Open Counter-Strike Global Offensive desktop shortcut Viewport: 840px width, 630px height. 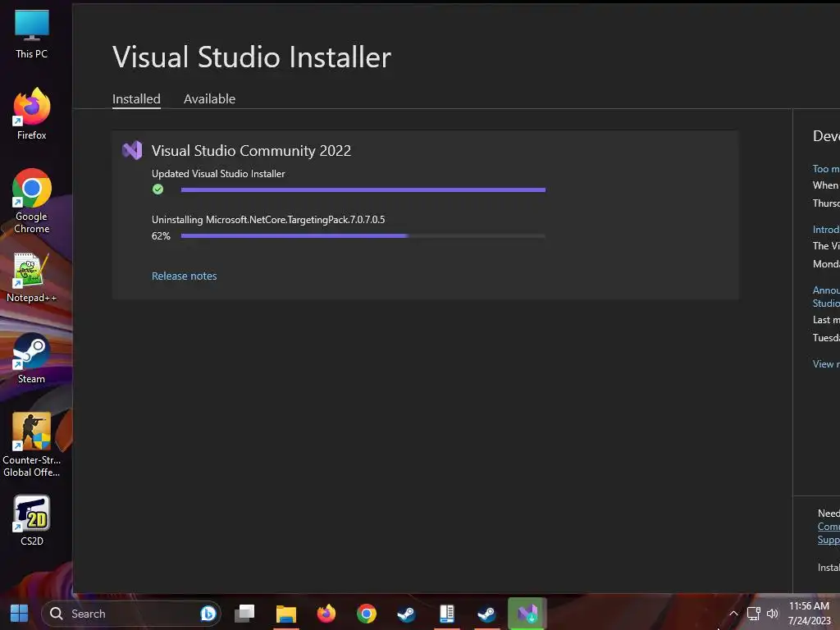(x=32, y=445)
